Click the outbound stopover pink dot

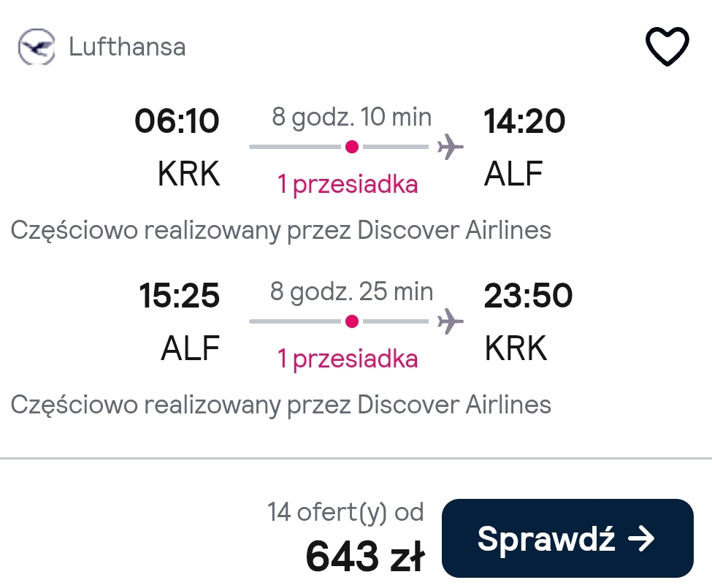pyautogui.click(x=352, y=147)
